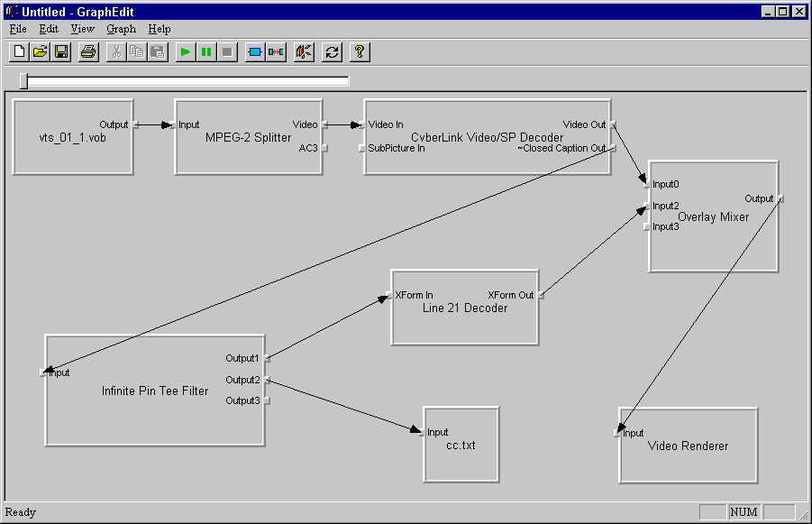Screen dimensions: 812x524
Task: Click the Output3 pin on the tee filter
Action: click(267, 400)
